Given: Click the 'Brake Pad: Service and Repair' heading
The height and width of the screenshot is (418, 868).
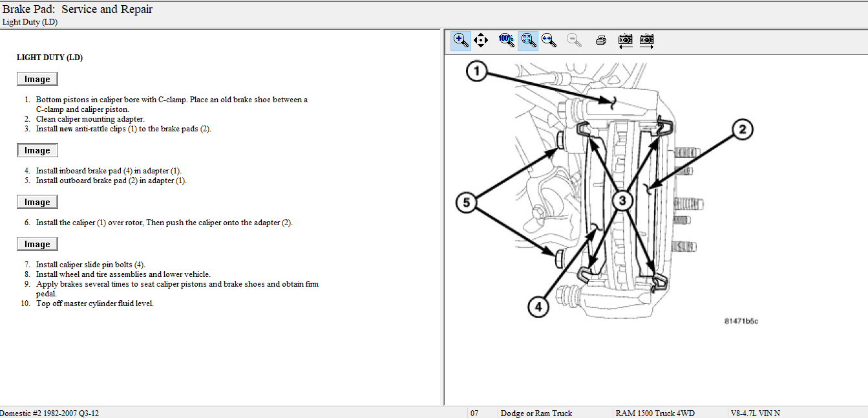Looking at the screenshot, I should click(78, 9).
